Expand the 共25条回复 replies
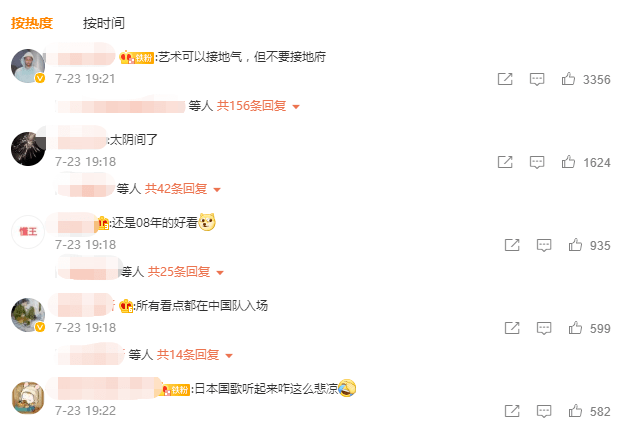Screen dimensions: 617x430 186,272
